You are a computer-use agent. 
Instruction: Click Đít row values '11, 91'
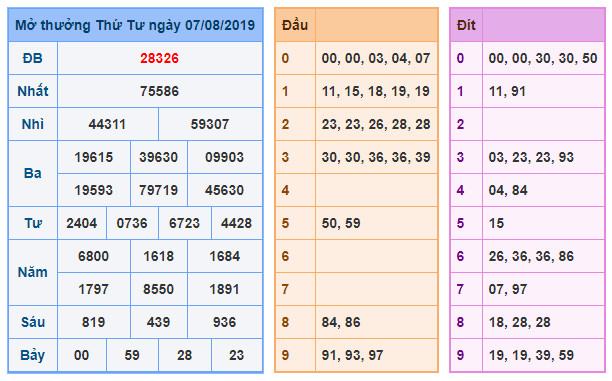point(507,91)
